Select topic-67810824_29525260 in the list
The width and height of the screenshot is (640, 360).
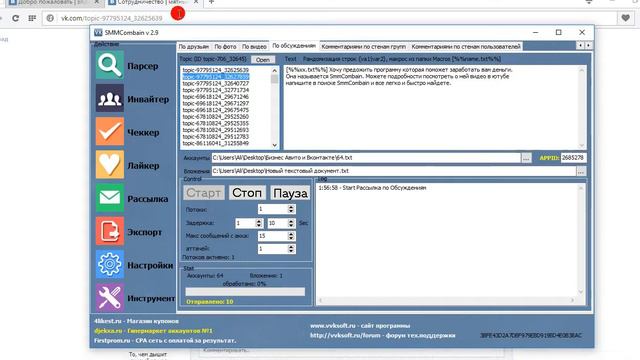point(216,117)
